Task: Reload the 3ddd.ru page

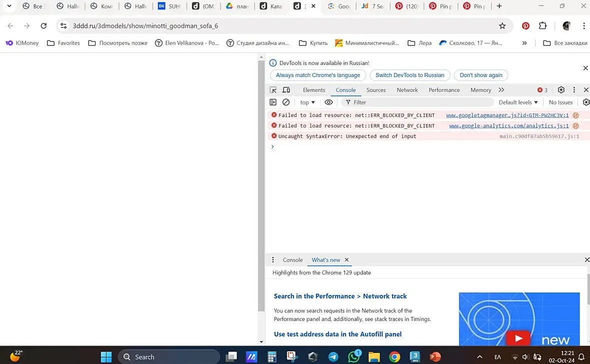Action: 43,25
